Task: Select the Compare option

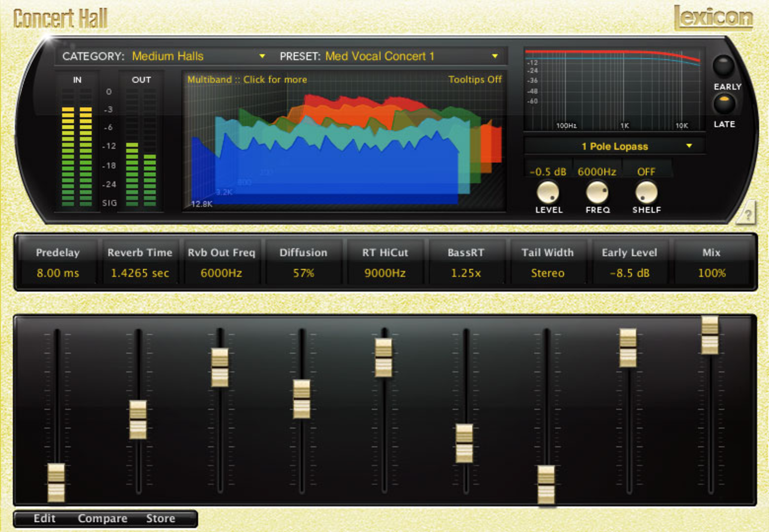Action: tap(103, 518)
